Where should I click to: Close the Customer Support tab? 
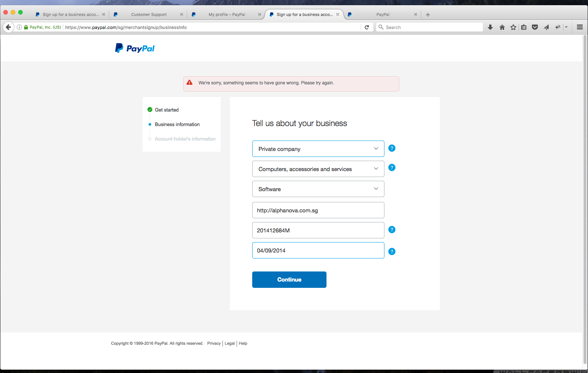pyautogui.click(x=182, y=15)
